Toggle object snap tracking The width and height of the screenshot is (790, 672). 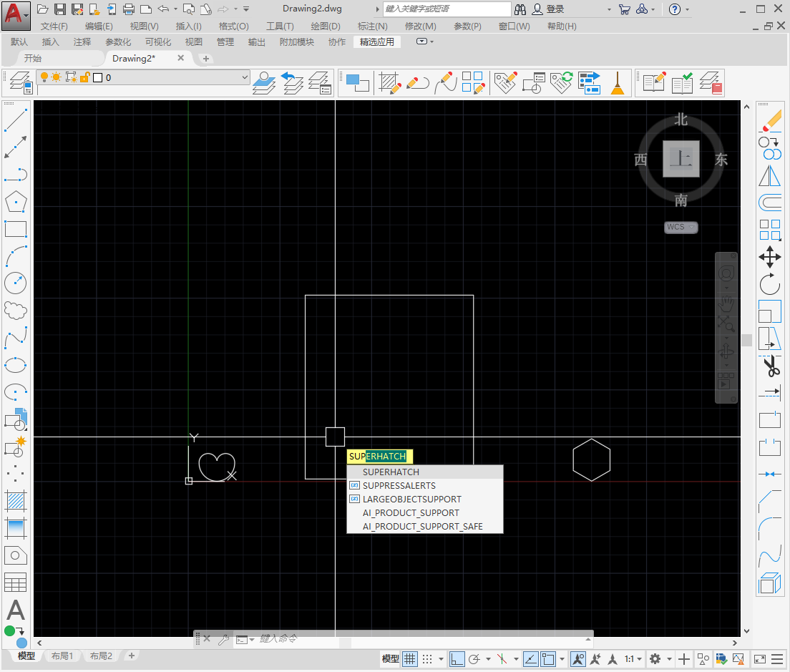click(530, 659)
